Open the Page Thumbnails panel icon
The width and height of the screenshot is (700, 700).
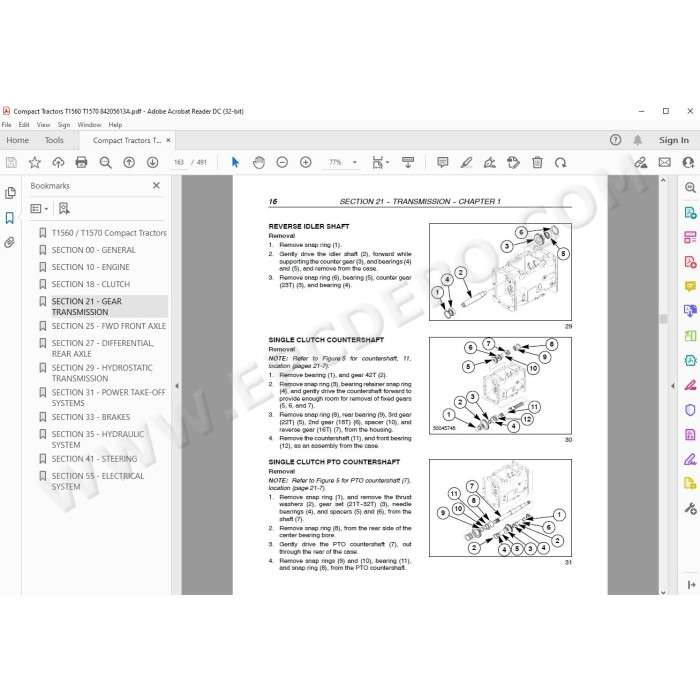pyautogui.click(x=10, y=193)
